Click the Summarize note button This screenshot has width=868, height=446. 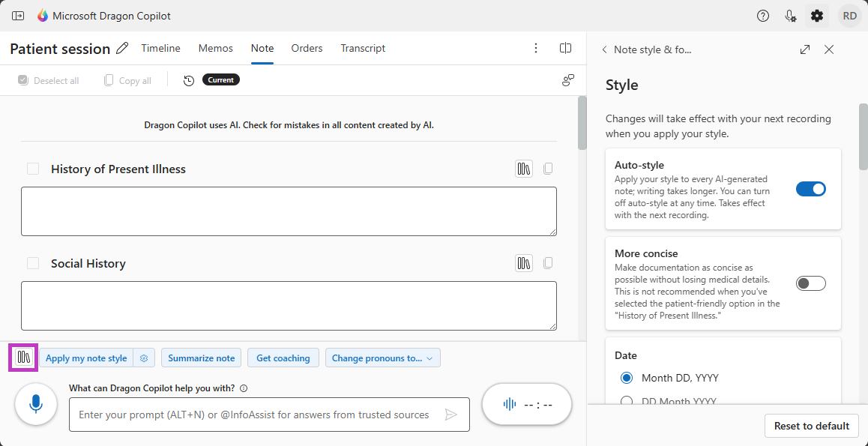[x=201, y=358]
